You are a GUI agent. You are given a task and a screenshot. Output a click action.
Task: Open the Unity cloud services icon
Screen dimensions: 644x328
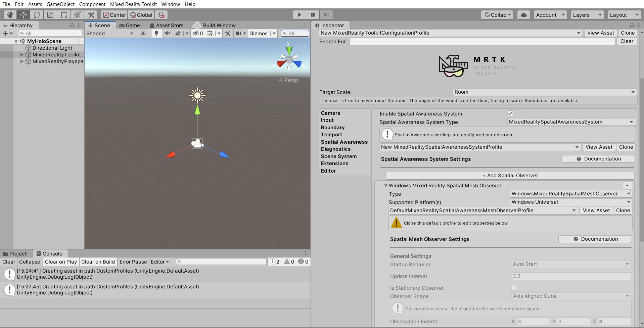(x=523, y=15)
